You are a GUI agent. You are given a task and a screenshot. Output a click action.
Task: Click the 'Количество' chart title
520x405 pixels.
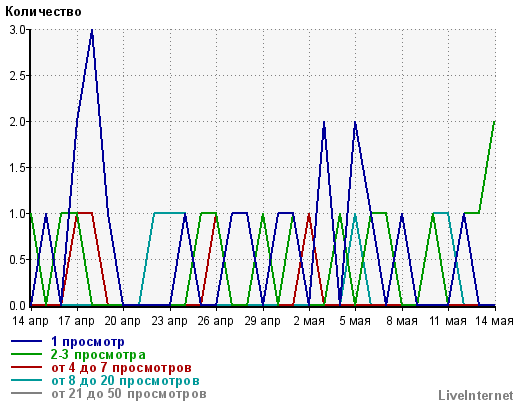[43, 12]
